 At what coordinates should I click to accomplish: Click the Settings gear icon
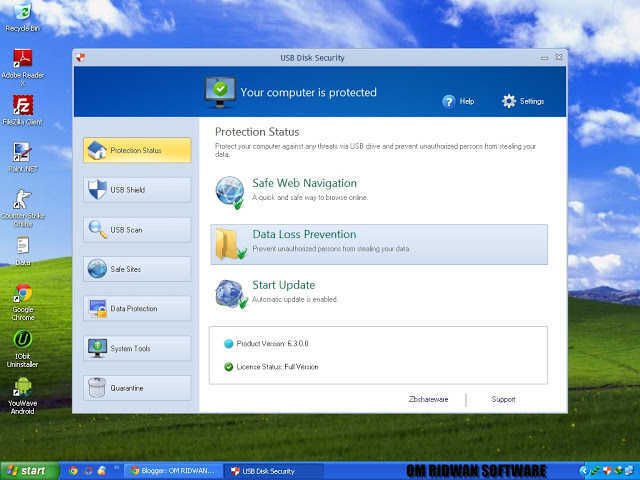(509, 101)
